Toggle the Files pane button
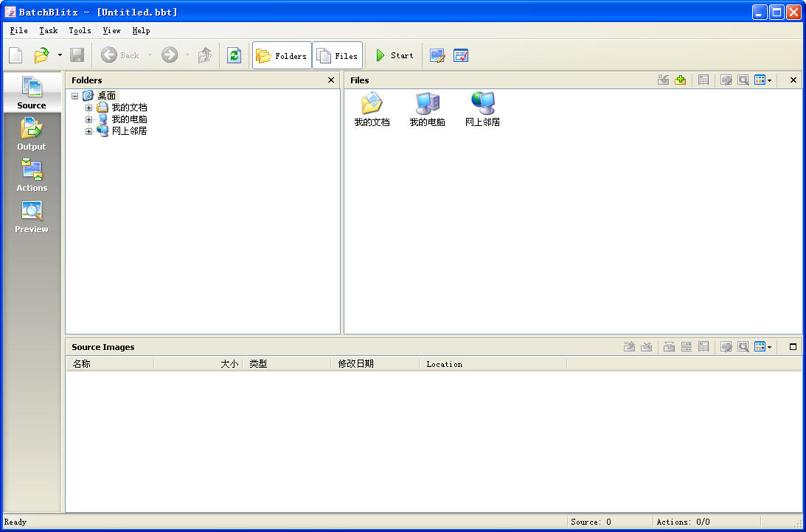 pyautogui.click(x=337, y=55)
